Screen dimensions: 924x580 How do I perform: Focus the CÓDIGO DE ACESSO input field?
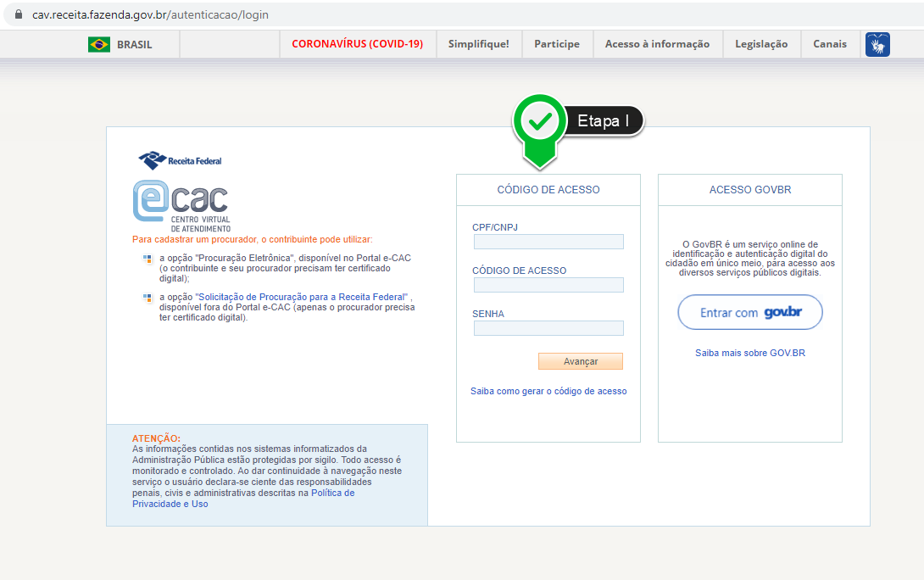pos(548,285)
